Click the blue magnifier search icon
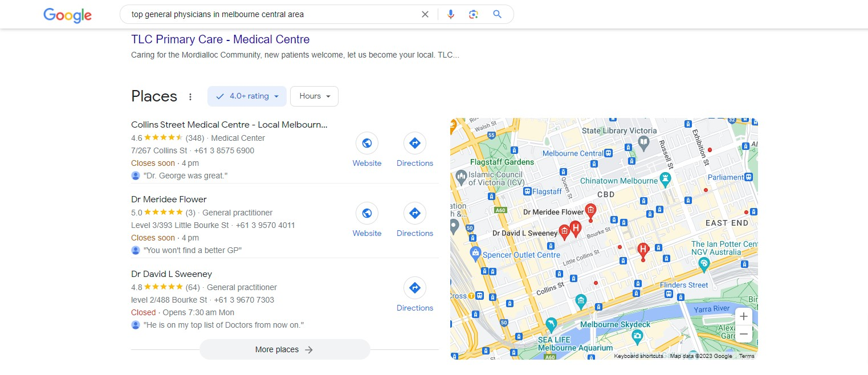868x375 pixels. [498, 14]
